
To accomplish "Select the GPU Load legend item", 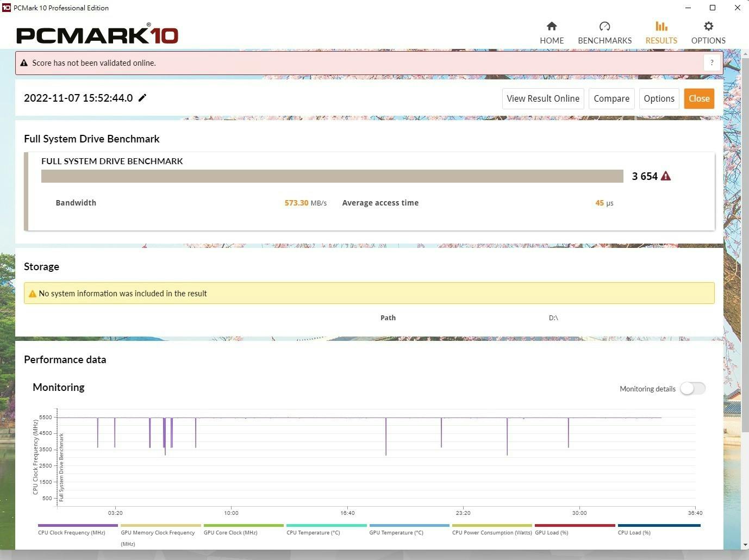I will tap(575, 530).
